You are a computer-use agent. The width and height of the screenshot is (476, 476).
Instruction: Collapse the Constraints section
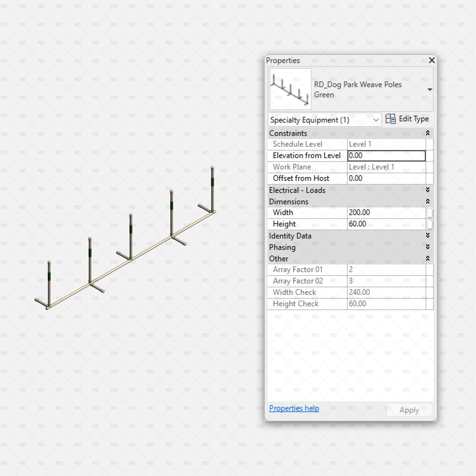pyautogui.click(x=428, y=133)
